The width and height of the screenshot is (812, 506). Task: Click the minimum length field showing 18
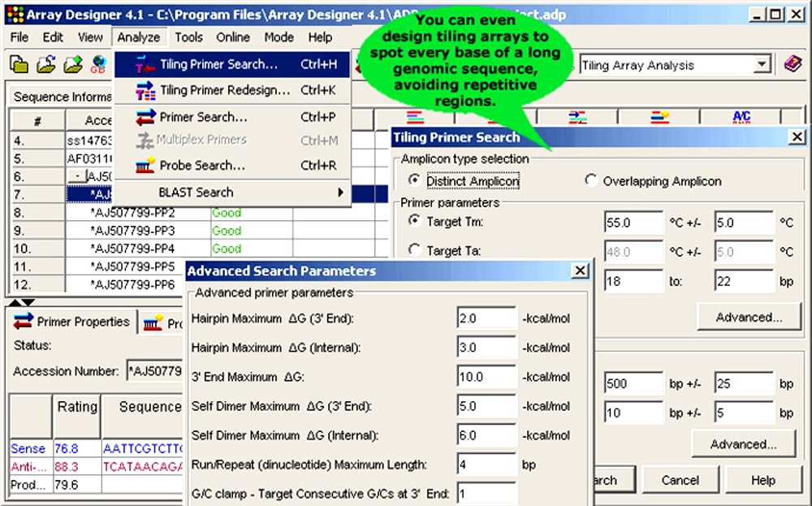click(x=634, y=281)
